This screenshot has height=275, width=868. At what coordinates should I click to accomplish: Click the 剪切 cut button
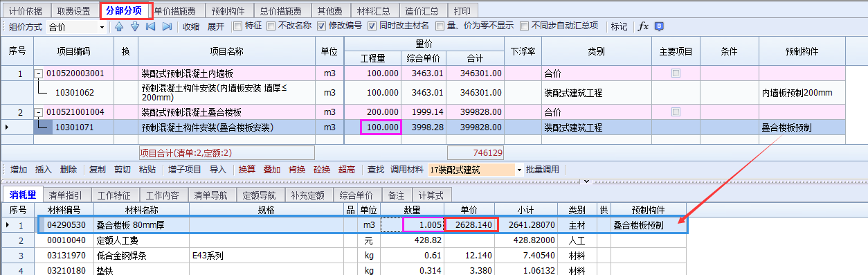[x=123, y=170]
